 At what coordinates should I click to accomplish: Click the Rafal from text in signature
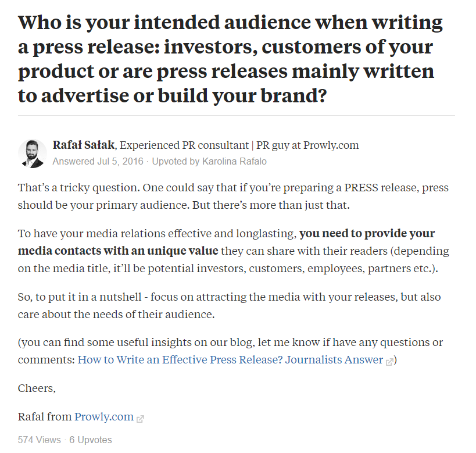point(45,417)
